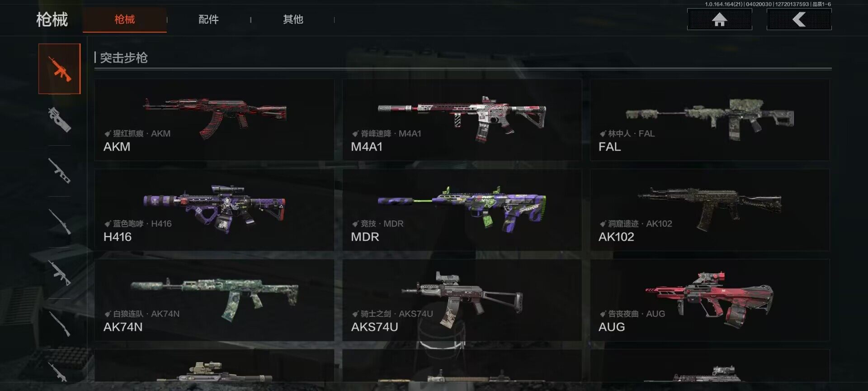Open the M4A1 weapon card
Screen dimensions: 868x391
pyautogui.click(x=462, y=120)
